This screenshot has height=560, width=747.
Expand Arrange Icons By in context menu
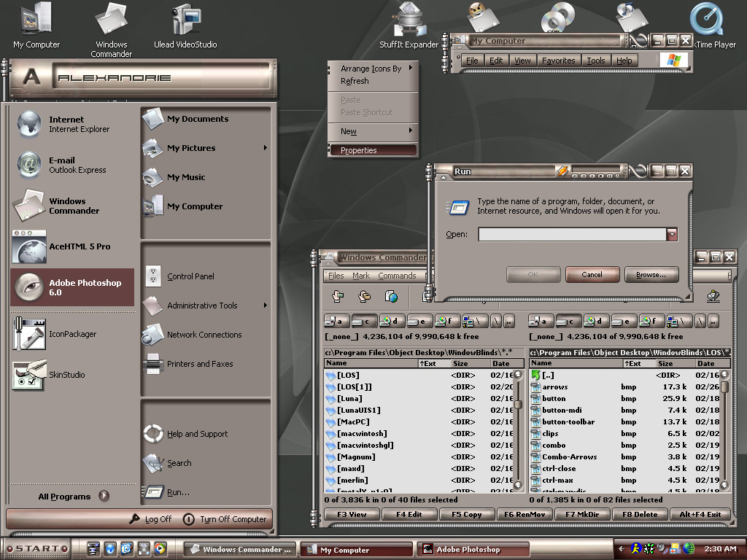[x=372, y=69]
